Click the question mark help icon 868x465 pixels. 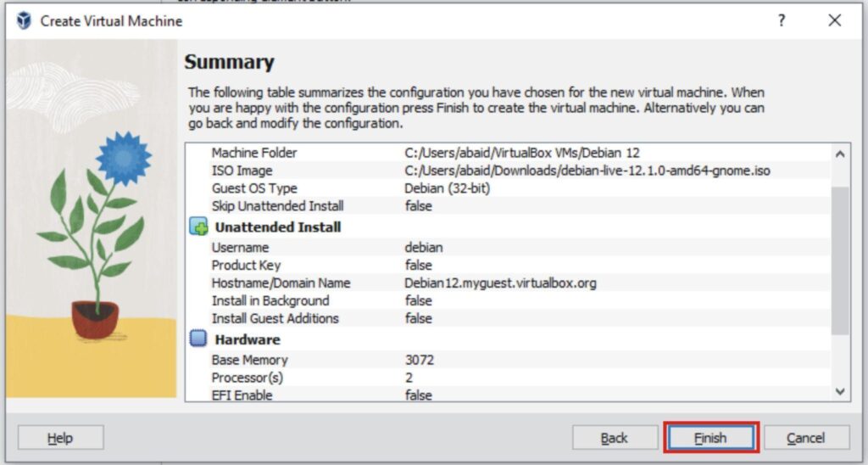[781, 20]
